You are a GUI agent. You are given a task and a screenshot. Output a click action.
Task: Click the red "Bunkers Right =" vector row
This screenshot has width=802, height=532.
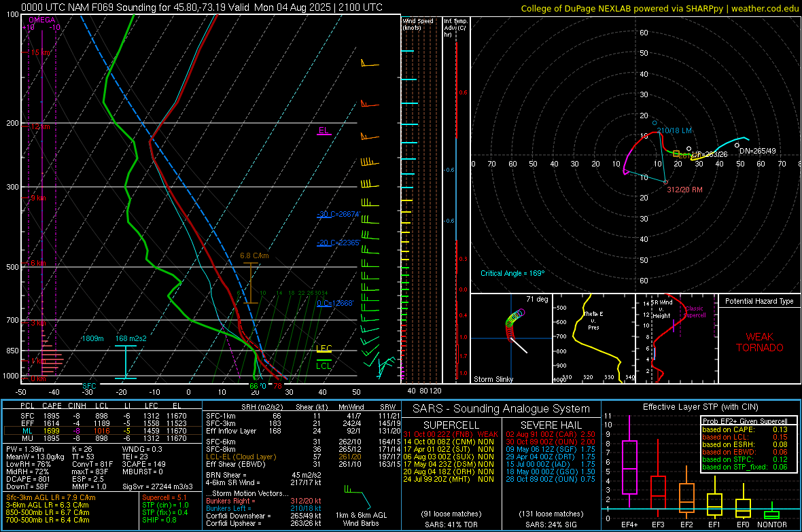[x=264, y=501]
